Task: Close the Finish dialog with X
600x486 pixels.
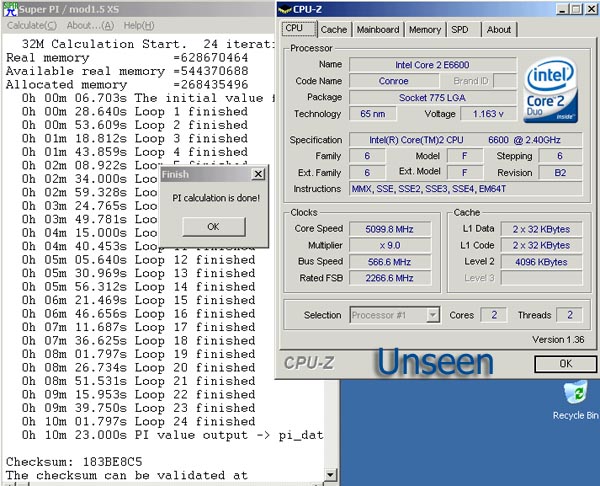Action: click(258, 174)
